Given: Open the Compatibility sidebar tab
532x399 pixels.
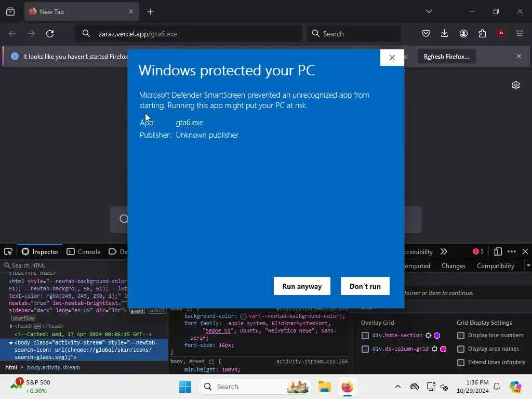Looking at the screenshot, I should coord(495,266).
